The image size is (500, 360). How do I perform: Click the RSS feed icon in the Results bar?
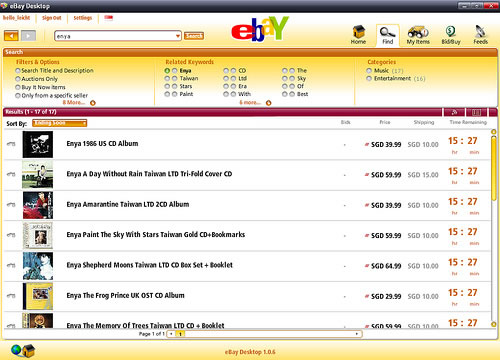tap(454, 112)
